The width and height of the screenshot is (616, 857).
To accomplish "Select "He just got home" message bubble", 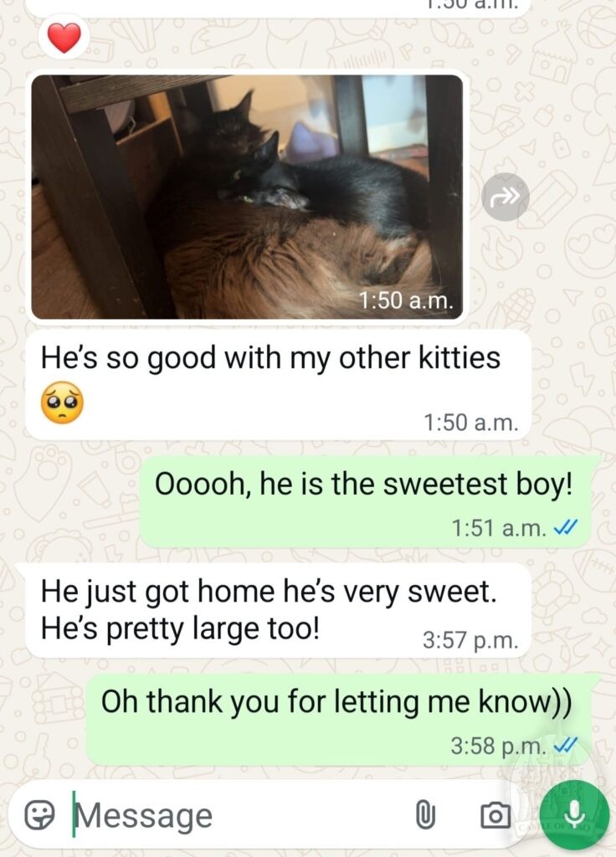I will point(278,610).
